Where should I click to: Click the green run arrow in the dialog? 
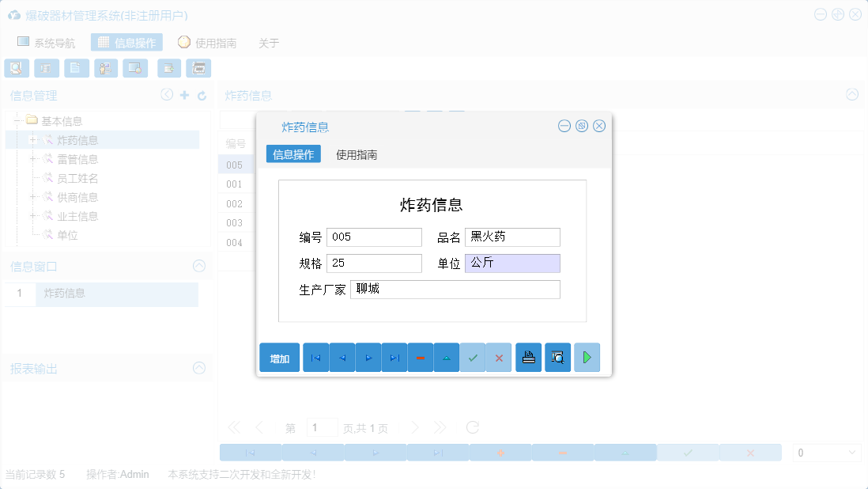[x=587, y=357]
